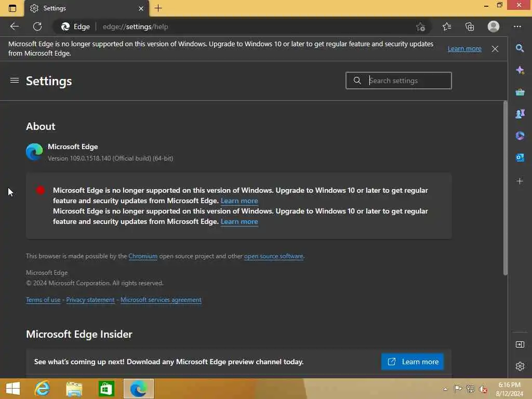Click the muted volume tray icon
This screenshot has height=399, width=532.
[483, 389]
